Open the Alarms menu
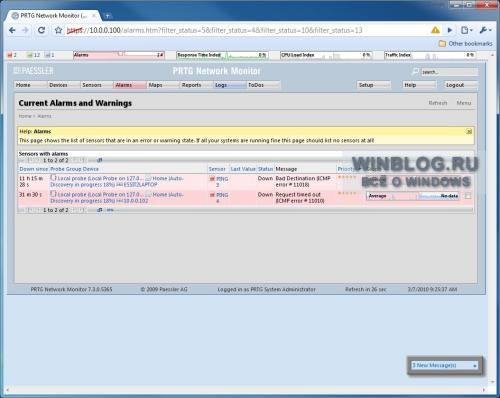Screen dimensions: 500x398 point(130,85)
